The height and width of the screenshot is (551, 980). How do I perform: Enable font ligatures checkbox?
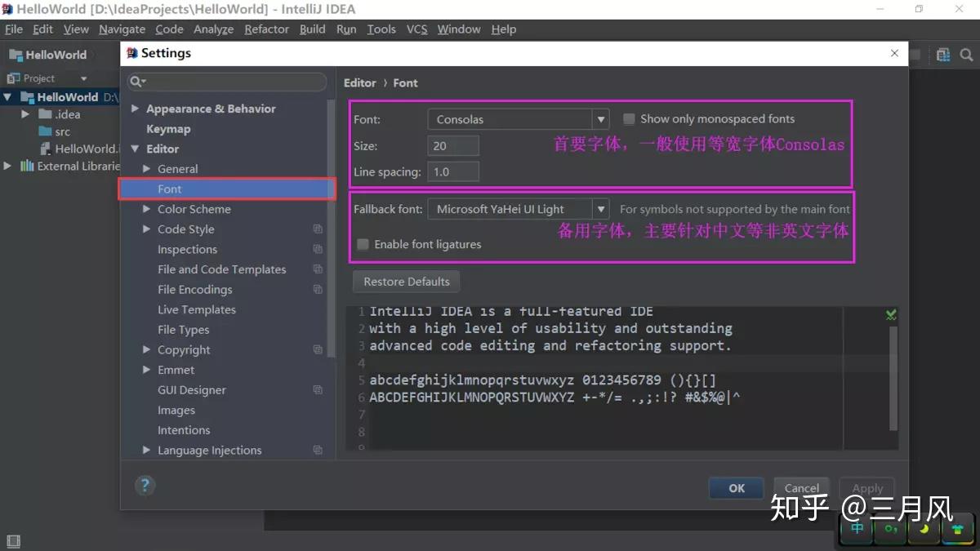pyautogui.click(x=362, y=244)
